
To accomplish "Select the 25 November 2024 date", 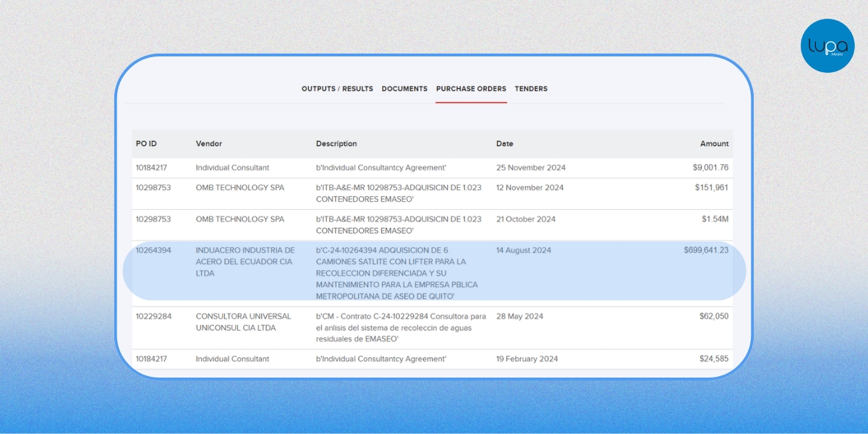I will click(530, 168).
